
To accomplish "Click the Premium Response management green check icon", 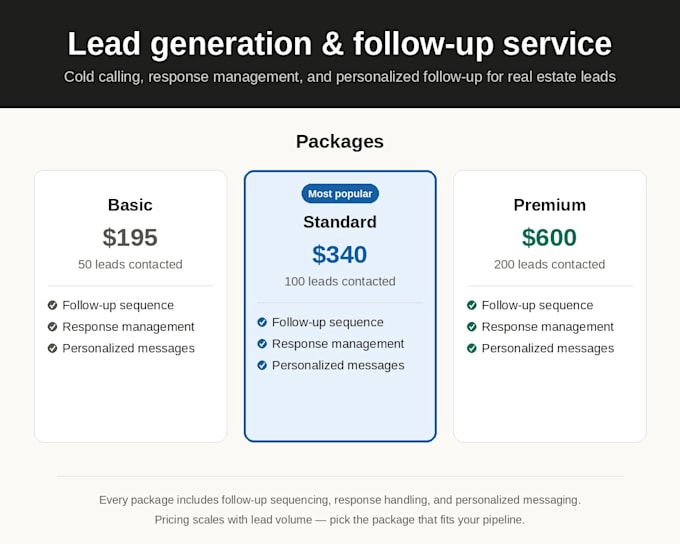I will click(472, 327).
